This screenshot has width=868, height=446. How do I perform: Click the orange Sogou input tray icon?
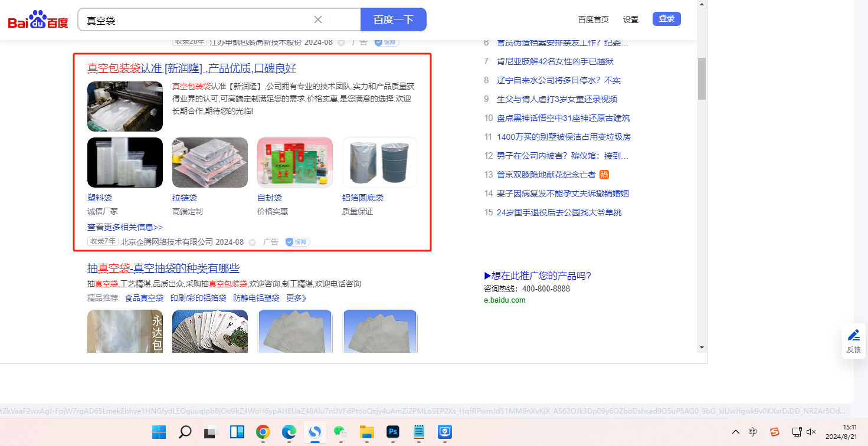[x=775, y=432]
